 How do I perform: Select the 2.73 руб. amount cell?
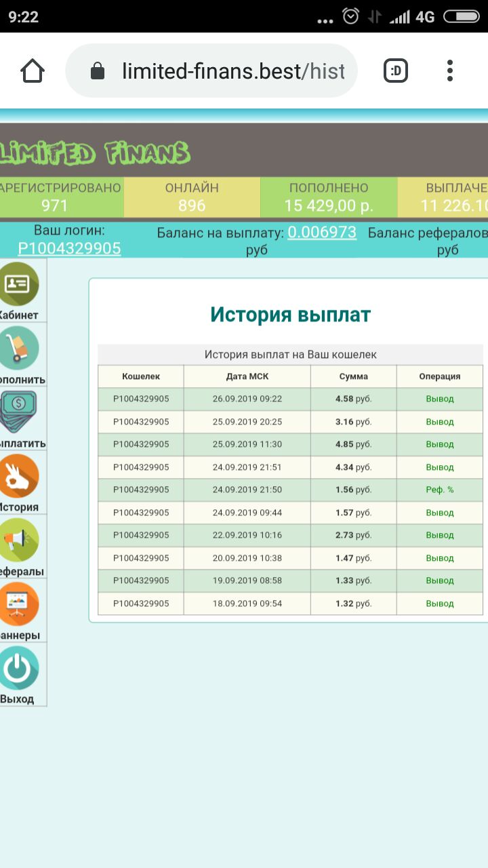(354, 535)
